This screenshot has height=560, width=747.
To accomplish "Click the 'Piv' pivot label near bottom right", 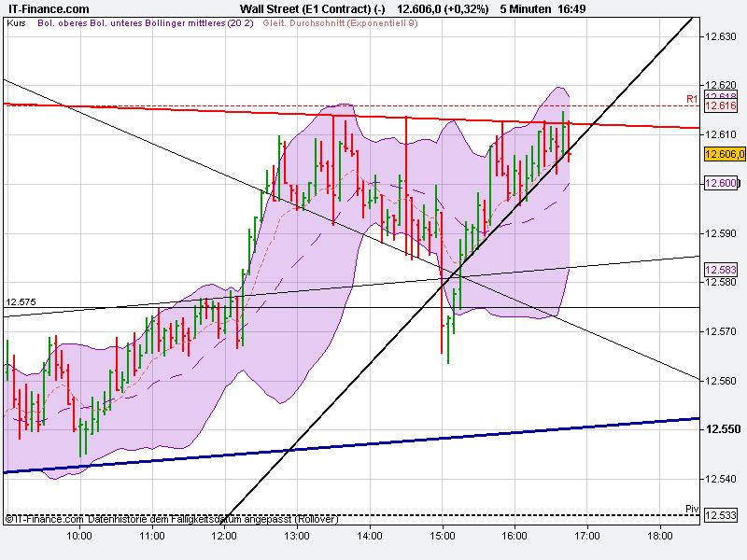I will pos(691,507).
